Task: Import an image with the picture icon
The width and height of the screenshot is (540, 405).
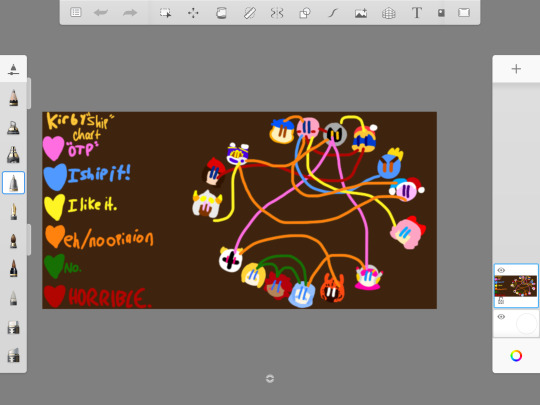Action: tap(361, 13)
